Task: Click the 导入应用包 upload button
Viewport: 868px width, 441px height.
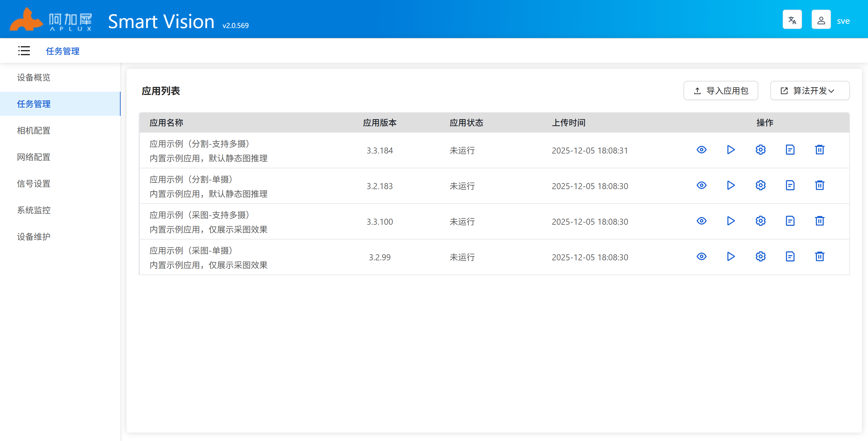Action: tap(720, 91)
